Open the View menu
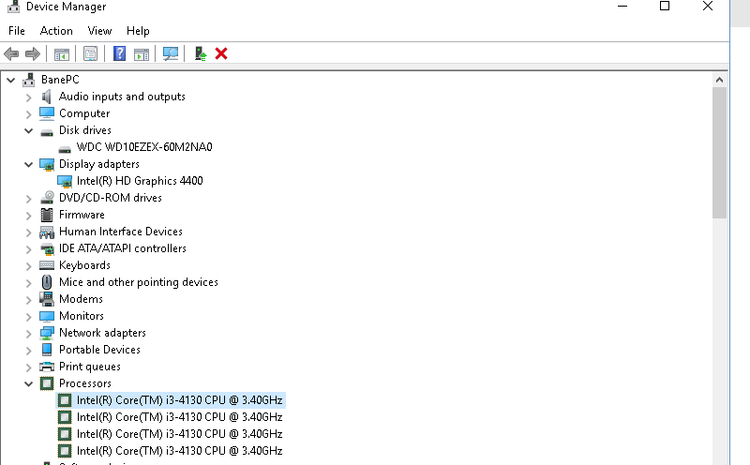Viewport: 750px width, 465px height. (x=99, y=31)
